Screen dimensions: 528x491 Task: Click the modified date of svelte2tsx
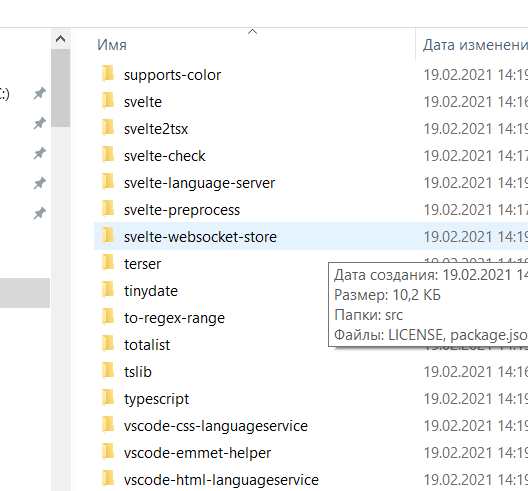click(x=475, y=129)
